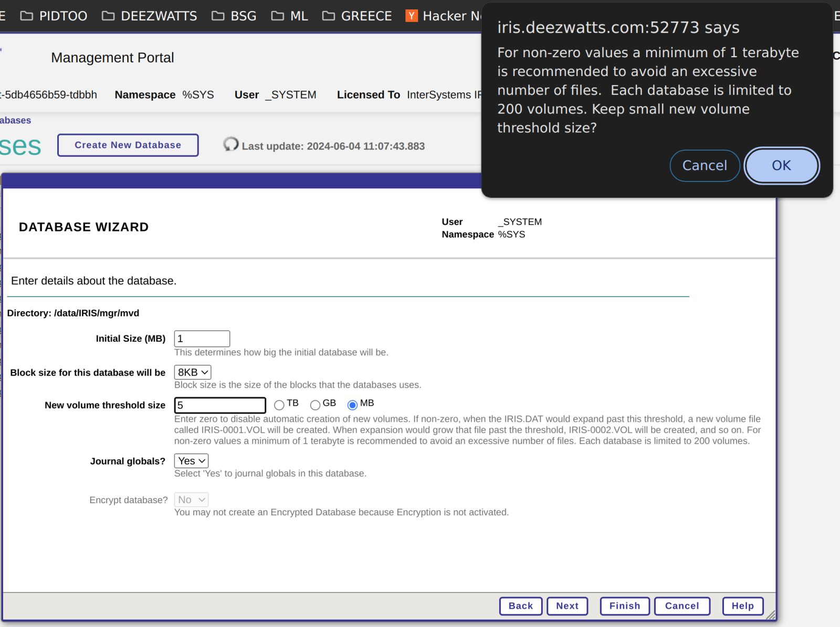The width and height of the screenshot is (840, 627).
Task: Open the 8KB block size dropdown
Action: [193, 373]
